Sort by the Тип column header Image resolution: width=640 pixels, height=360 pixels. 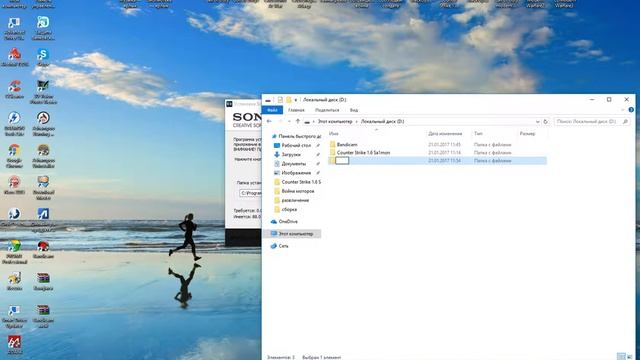pyautogui.click(x=478, y=133)
